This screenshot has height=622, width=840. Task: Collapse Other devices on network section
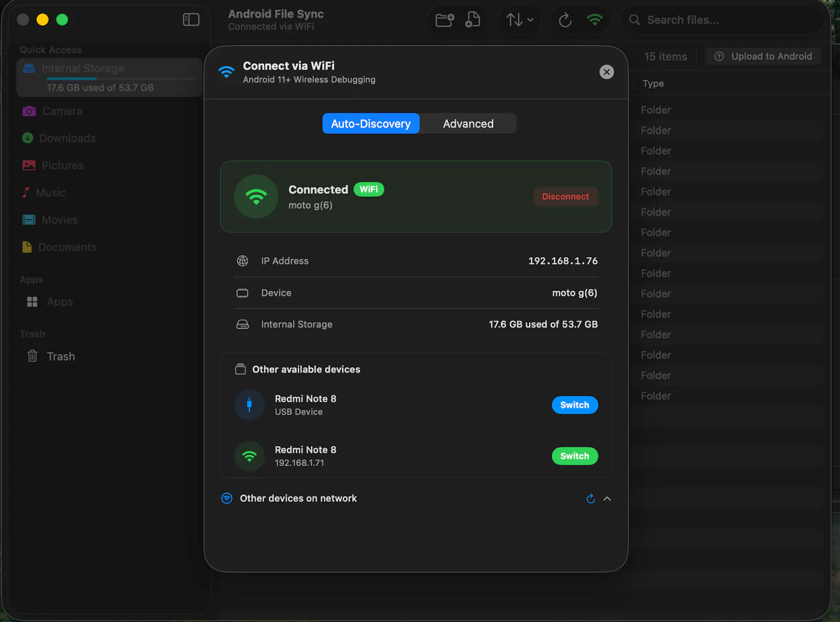pos(607,499)
